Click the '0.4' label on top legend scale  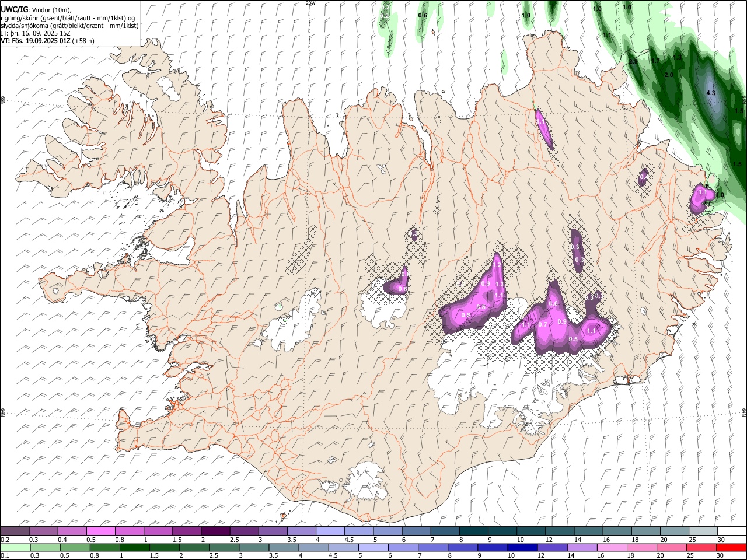(62, 540)
